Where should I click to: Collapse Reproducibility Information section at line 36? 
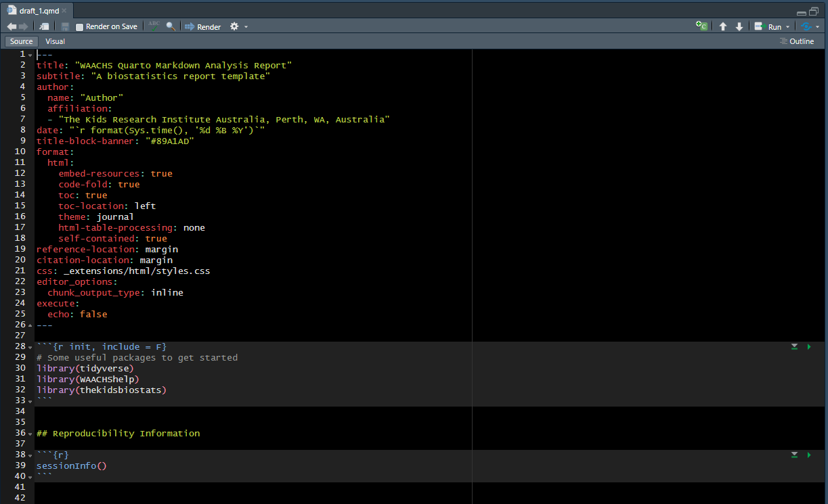pyautogui.click(x=30, y=434)
